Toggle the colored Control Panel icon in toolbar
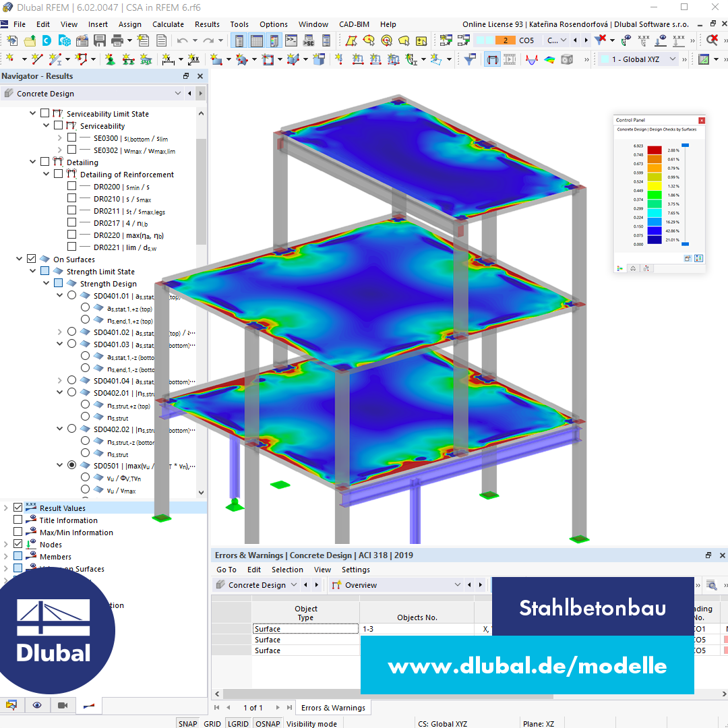 [x=274, y=41]
